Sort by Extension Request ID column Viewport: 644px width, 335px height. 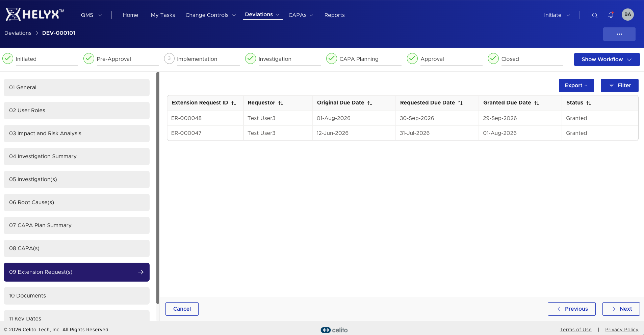tap(234, 103)
